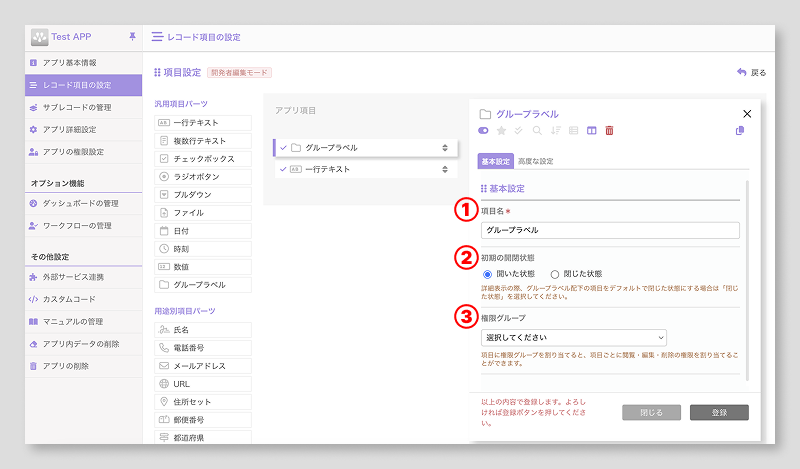Click the 戻る link
This screenshot has height=469, width=800.
point(752,72)
